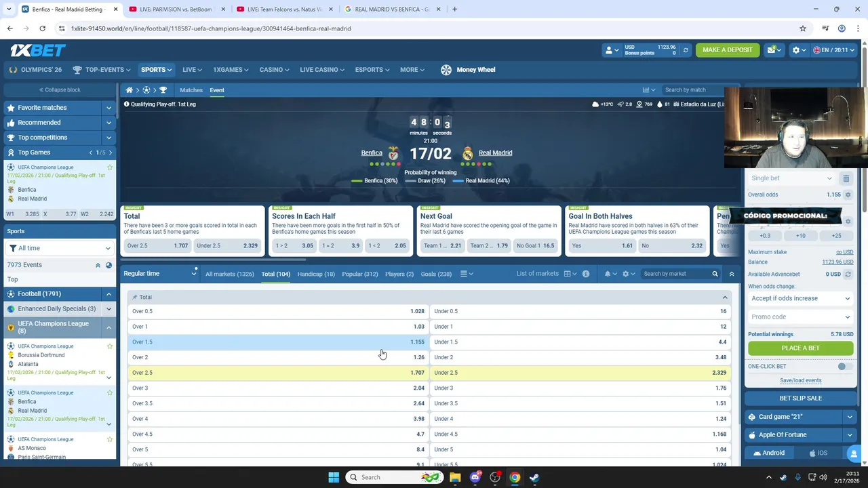Select Under 3.5 odds 1.51
Viewport: 868px width, 488px height.
[580, 403]
